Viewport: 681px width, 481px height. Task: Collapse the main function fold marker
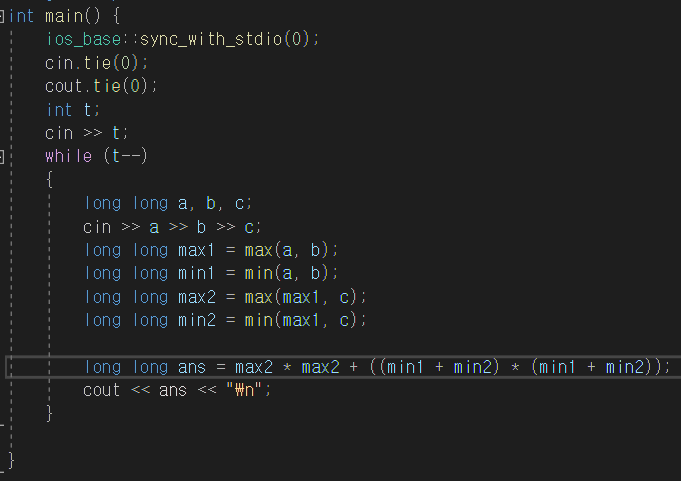click(1, 16)
